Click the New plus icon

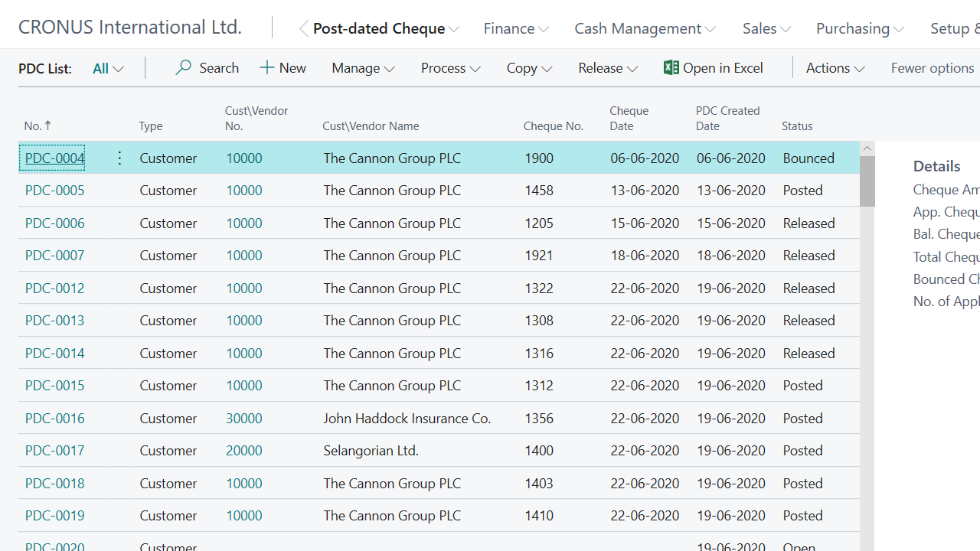coord(266,68)
